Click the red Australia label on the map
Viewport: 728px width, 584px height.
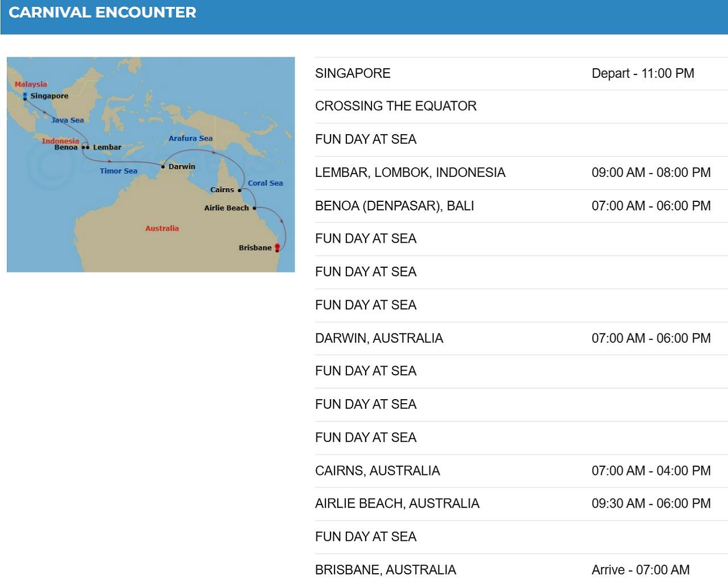point(162,229)
